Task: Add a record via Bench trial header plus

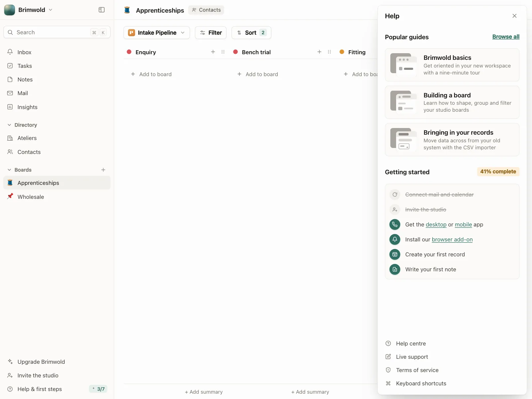Action: (320, 52)
